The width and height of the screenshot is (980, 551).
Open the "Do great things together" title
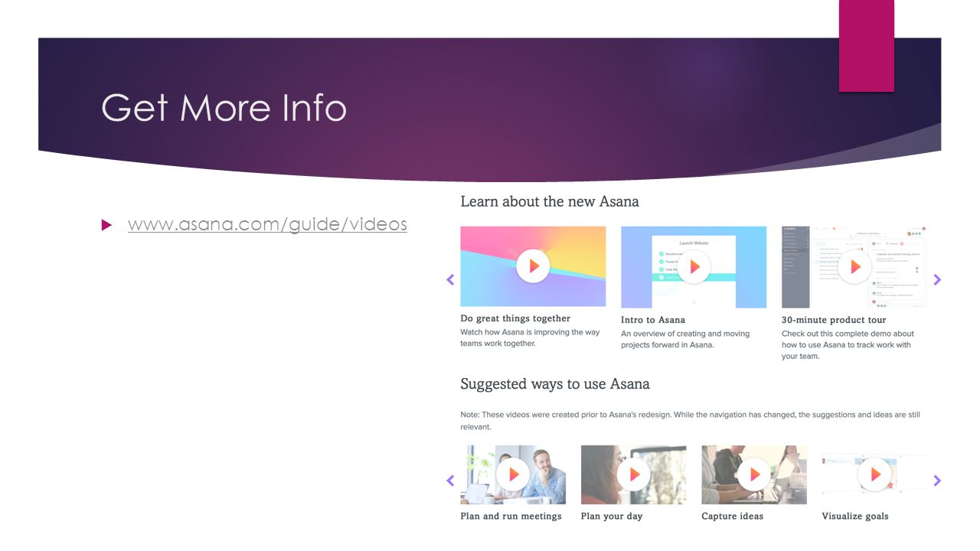click(x=515, y=318)
